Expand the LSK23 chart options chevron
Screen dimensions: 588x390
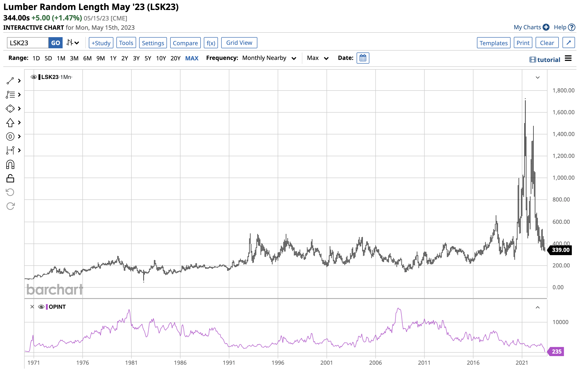pyautogui.click(x=538, y=77)
